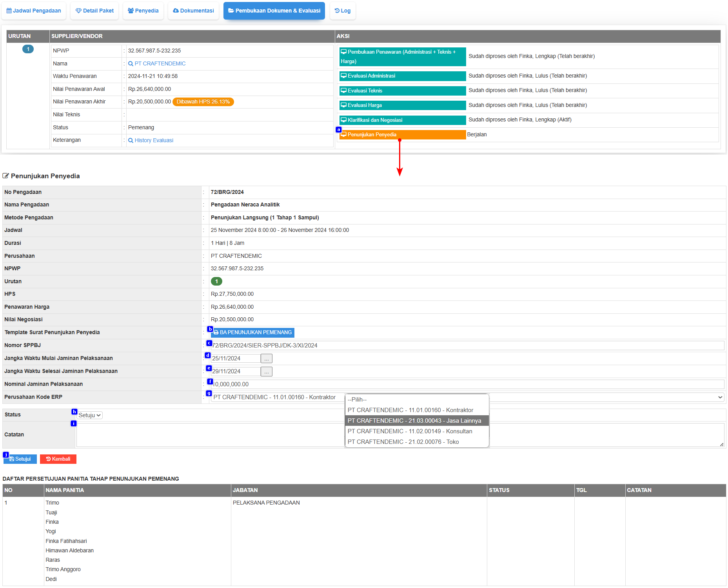
Task: Print BA PENUNJUKAN PEMENANG template
Action: point(253,333)
